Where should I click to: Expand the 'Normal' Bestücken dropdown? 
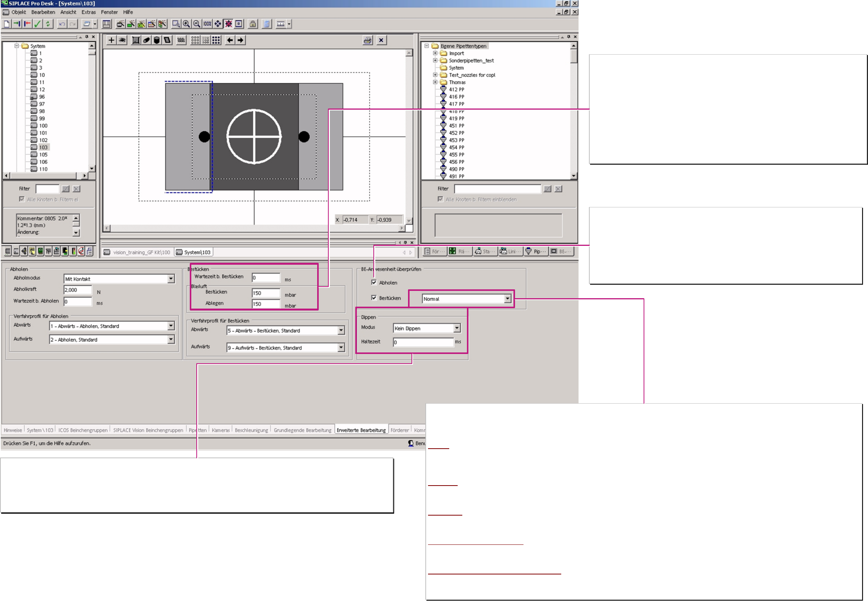pos(507,299)
